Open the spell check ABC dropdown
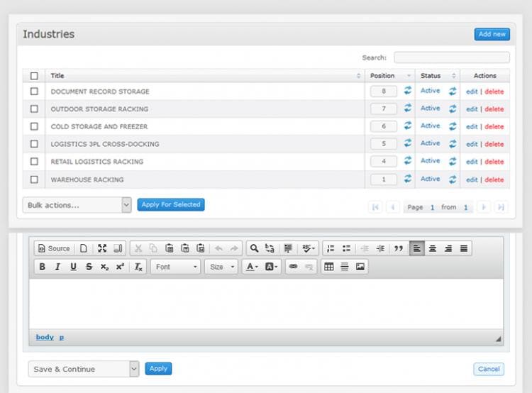Viewport: 532px width, 393px height. [x=308, y=248]
